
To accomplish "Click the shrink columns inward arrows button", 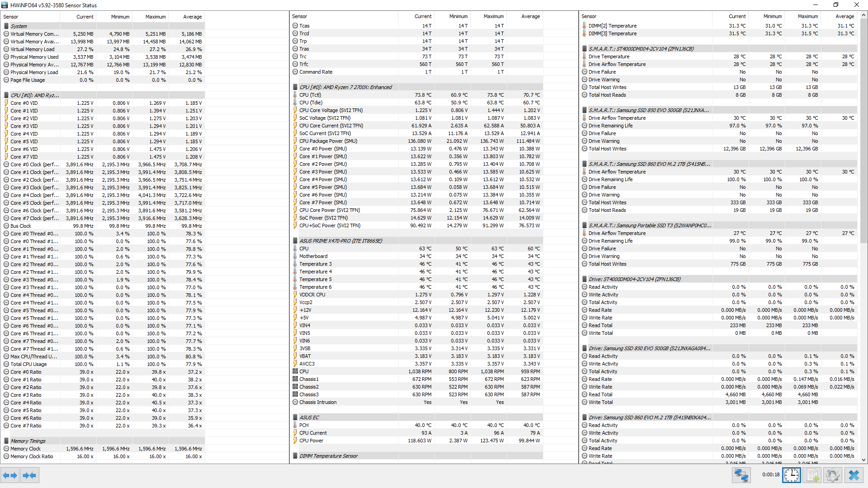I will click(x=29, y=475).
